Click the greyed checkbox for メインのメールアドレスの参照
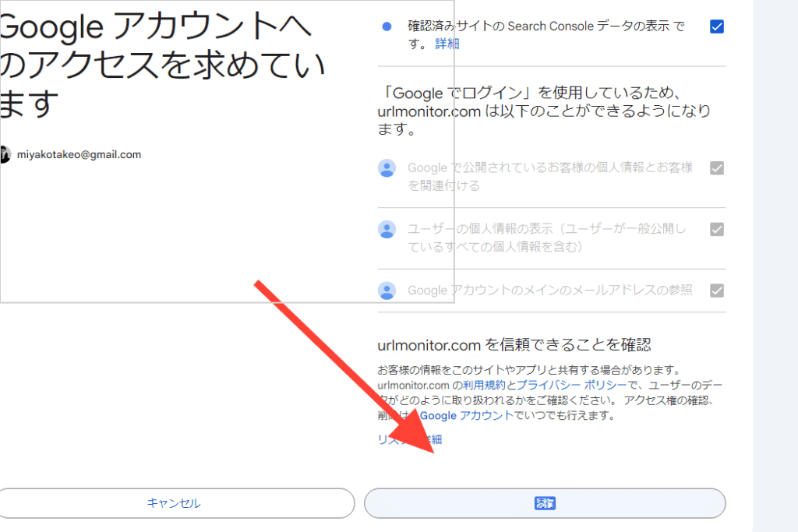 (x=717, y=291)
